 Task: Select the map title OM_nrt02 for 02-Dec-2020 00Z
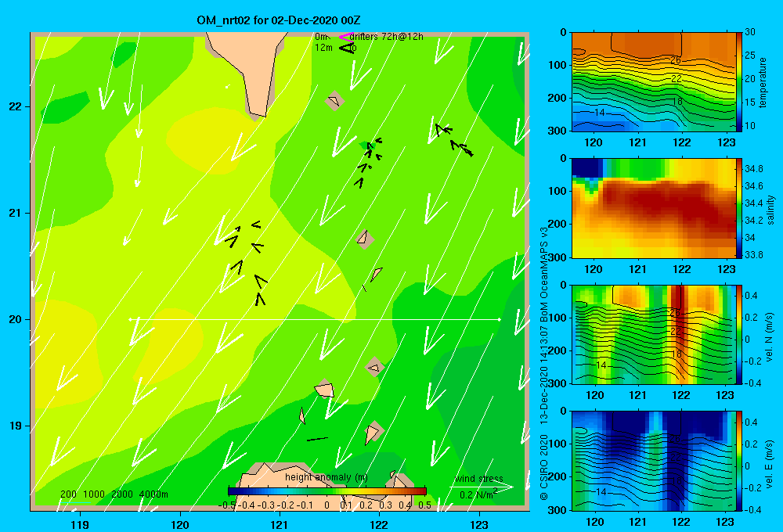tap(279, 20)
